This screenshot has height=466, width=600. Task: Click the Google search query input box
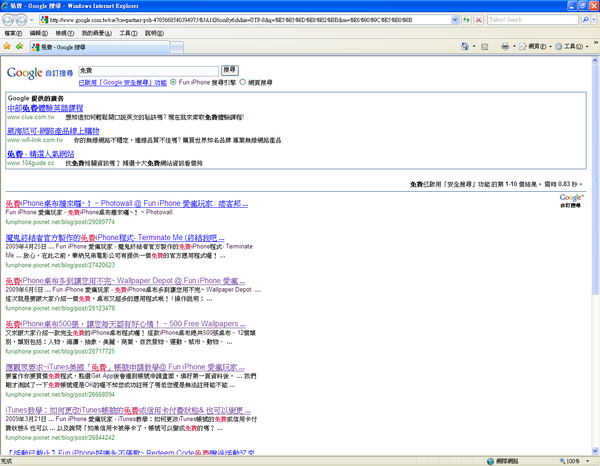[x=148, y=71]
